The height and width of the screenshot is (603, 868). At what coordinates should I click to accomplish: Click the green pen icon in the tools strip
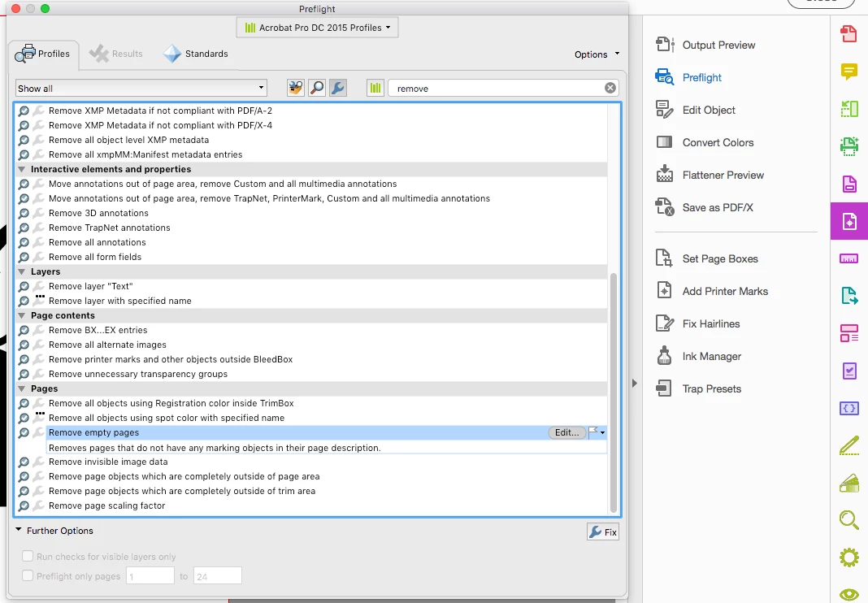click(849, 445)
